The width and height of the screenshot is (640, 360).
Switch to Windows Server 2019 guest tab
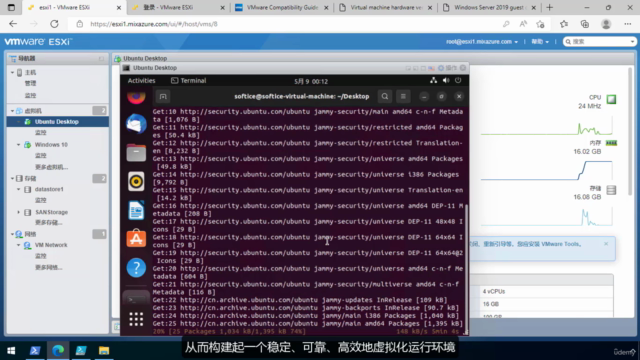489,7
